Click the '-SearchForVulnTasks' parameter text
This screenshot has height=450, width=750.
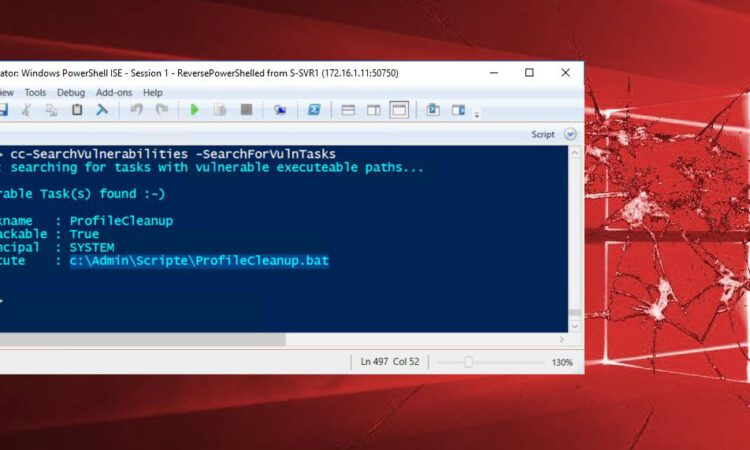pos(265,154)
